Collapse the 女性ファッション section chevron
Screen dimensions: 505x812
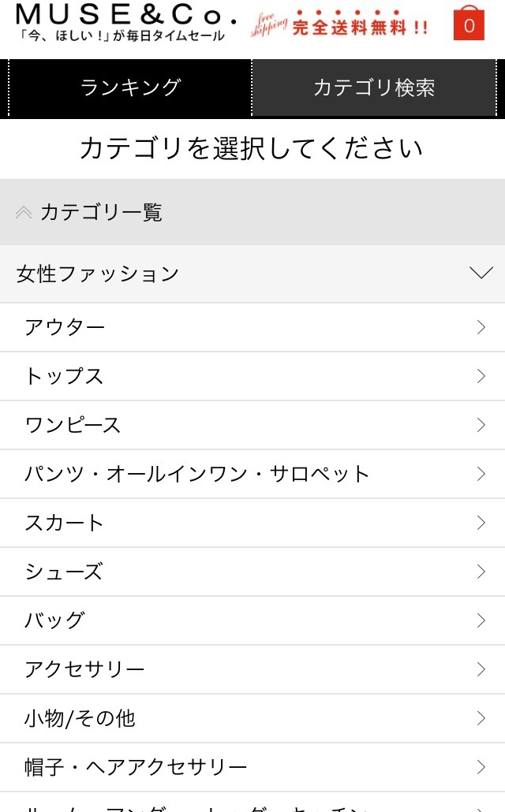(481, 274)
